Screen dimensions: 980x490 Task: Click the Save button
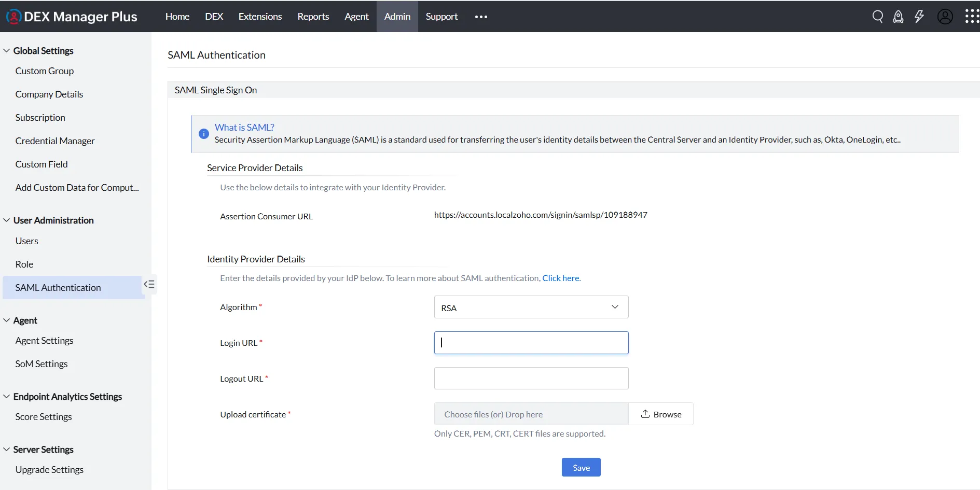coord(581,467)
